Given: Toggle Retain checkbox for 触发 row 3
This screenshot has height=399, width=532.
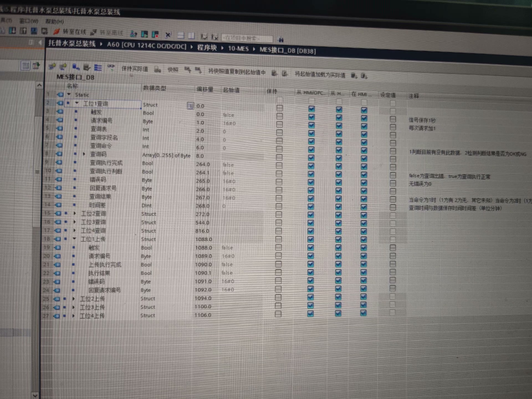Looking at the screenshot, I should tap(280, 116).
